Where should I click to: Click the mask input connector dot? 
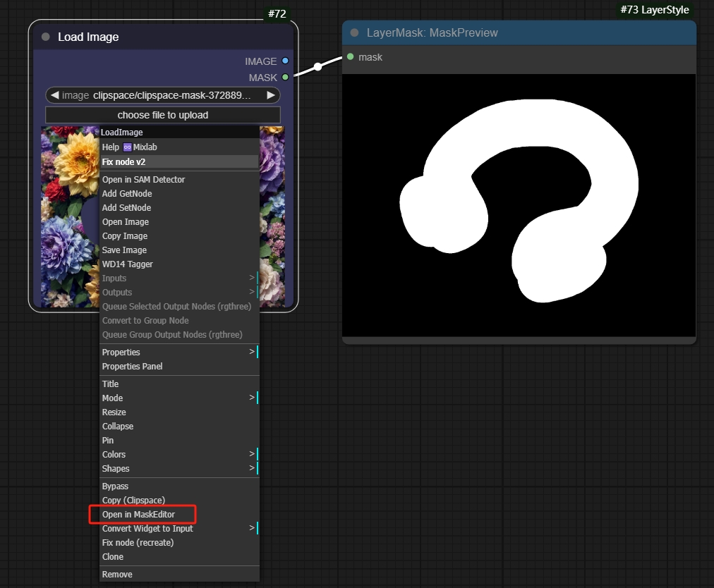tap(351, 56)
